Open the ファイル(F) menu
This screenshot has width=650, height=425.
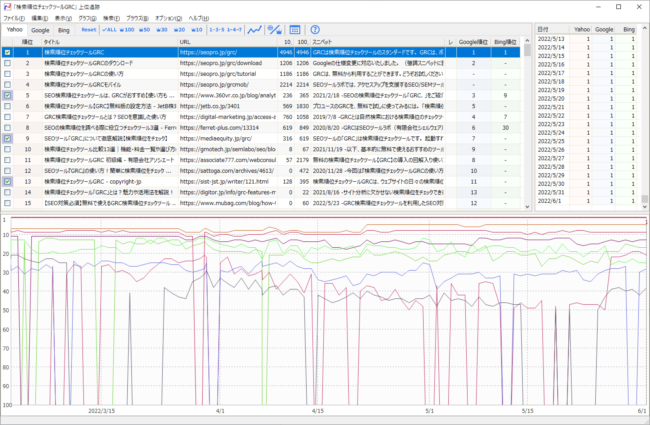[x=15, y=18]
